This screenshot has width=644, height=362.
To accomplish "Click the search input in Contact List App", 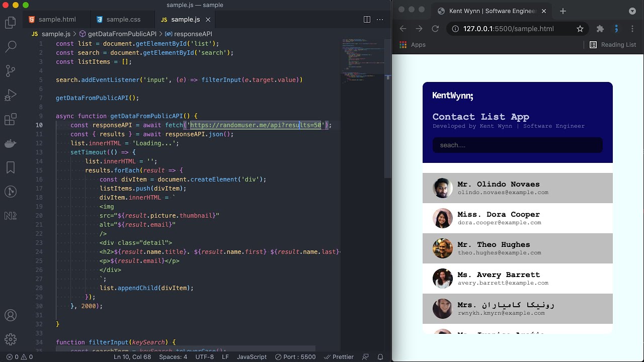I will pyautogui.click(x=517, y=145).
